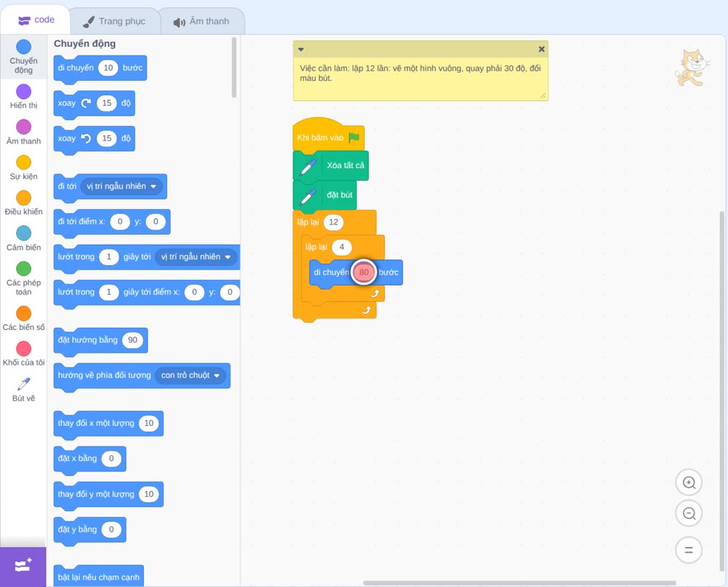Click the steps value 80 in workspace
This screenshot has height=587, width=728.
pos(364,272)
